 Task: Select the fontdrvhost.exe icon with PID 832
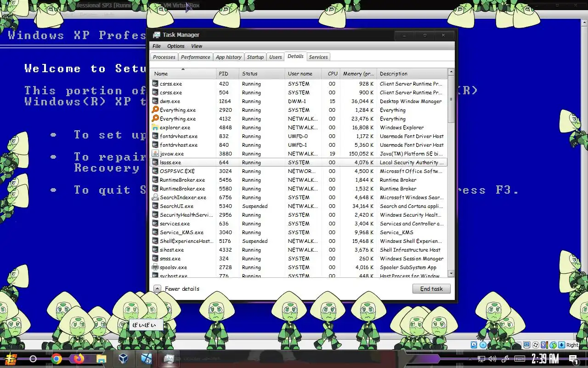[x=155, y=136]
